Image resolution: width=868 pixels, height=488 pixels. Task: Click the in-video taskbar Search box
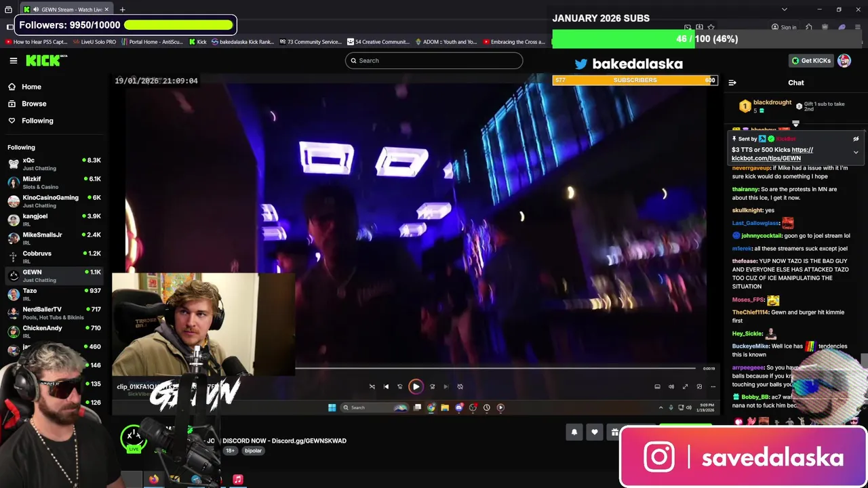(374, 407)
